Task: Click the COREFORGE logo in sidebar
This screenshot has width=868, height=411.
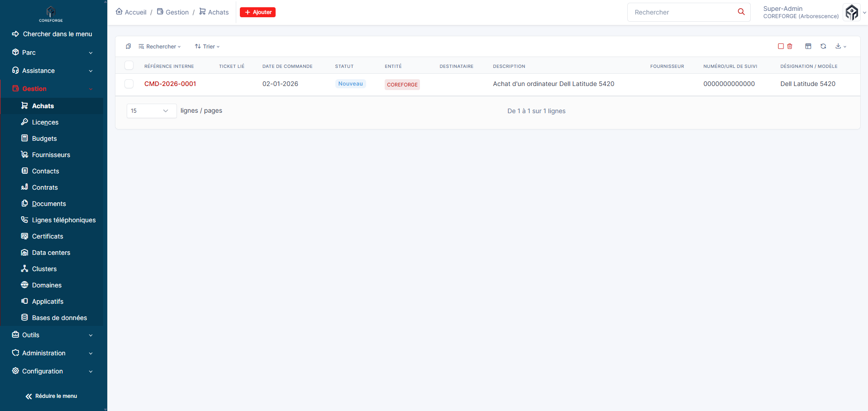Action: (x=51, y=14)
